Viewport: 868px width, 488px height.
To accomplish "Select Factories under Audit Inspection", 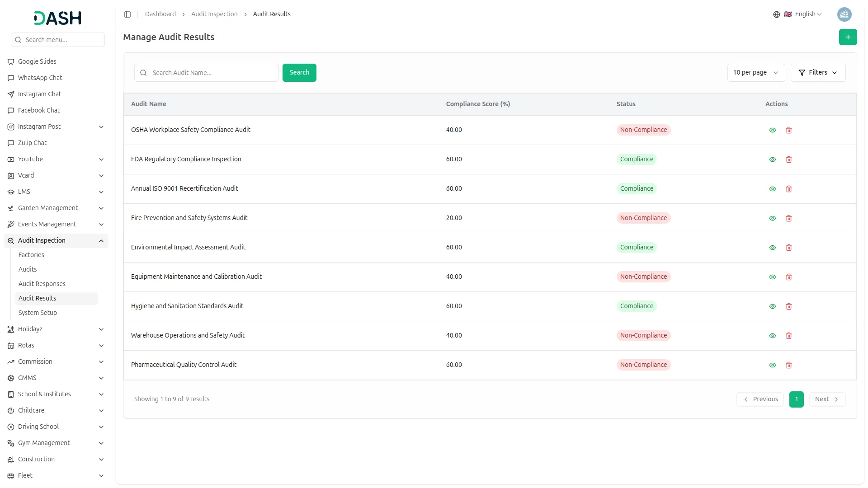I will (31, 255).
